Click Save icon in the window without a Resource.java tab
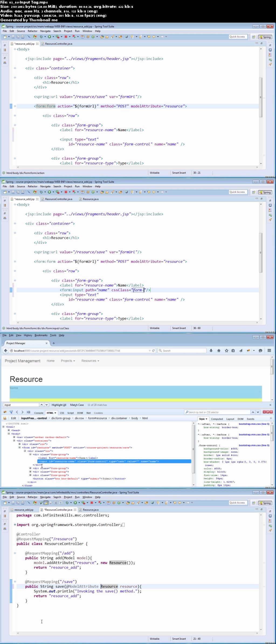The width and height of the screenshot is (276, 644). coord(13,37)
